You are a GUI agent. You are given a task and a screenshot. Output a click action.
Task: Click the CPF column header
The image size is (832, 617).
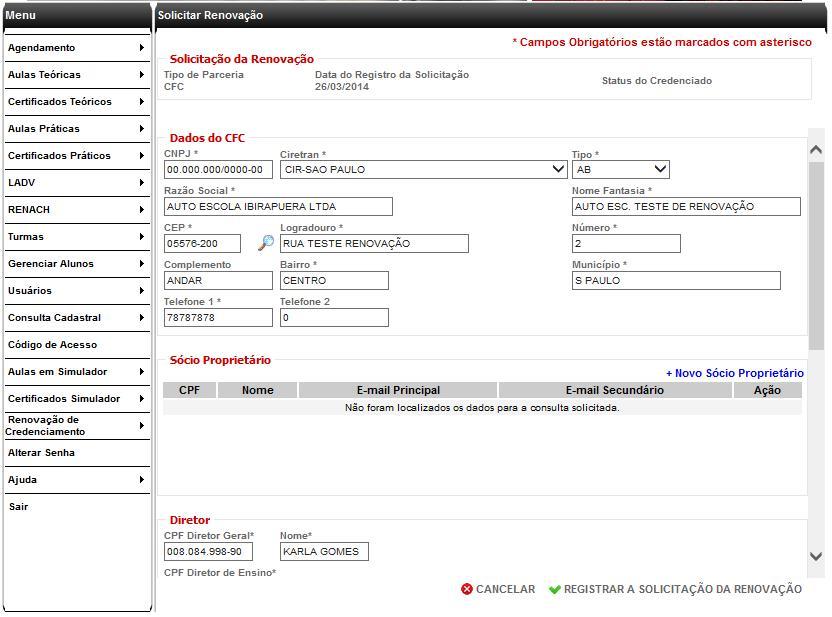pyautogui.click(x=189, y=390)
